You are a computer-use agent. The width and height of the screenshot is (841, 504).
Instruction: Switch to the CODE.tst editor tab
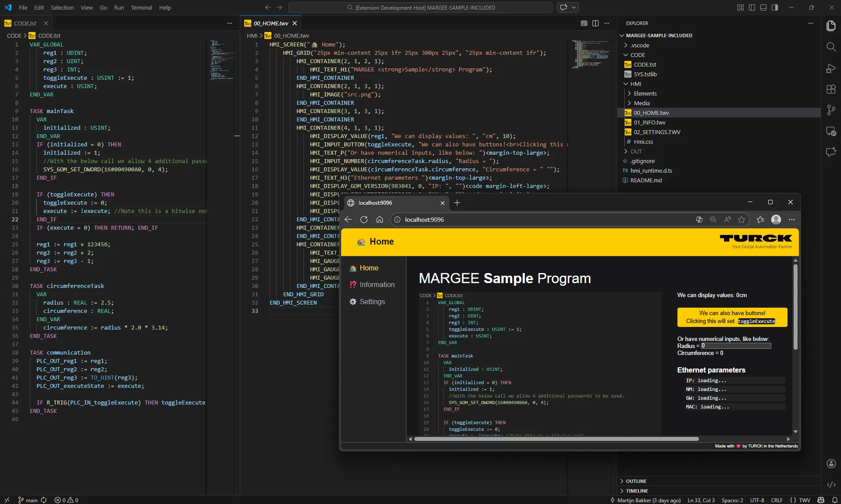25,23
